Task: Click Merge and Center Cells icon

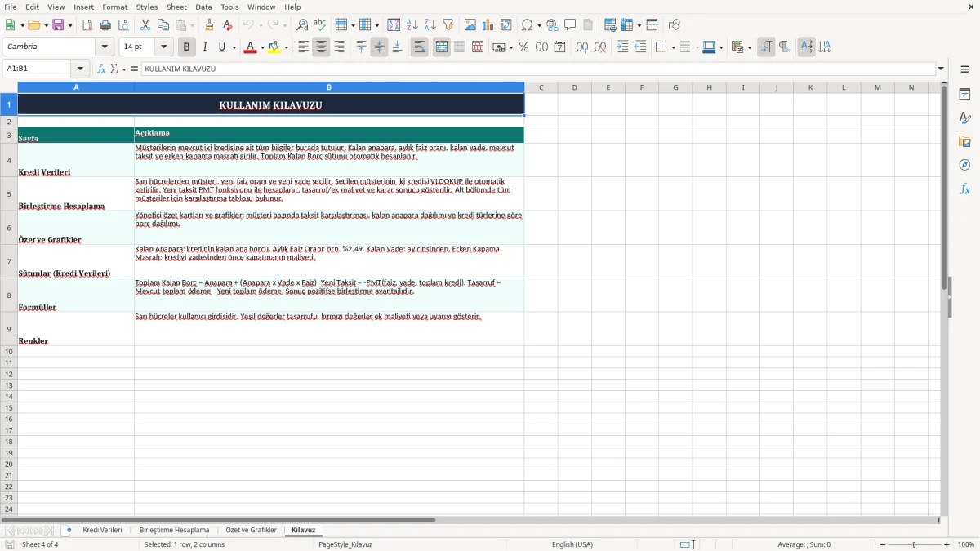Action: (442, 47)
